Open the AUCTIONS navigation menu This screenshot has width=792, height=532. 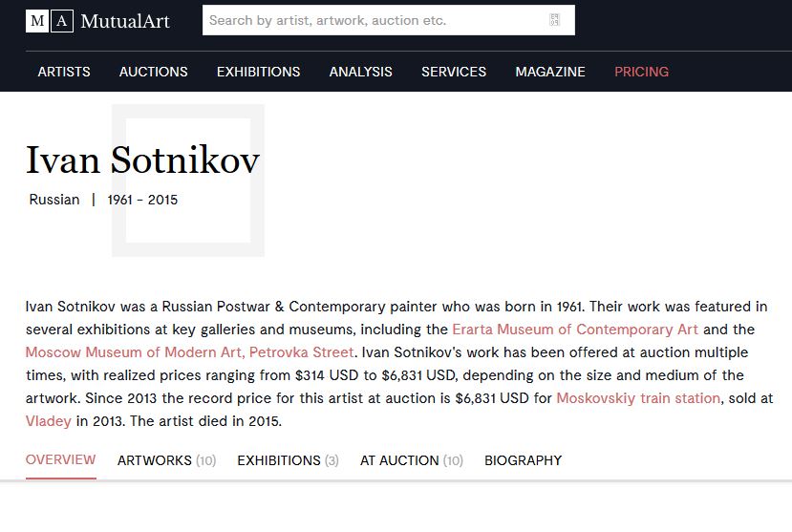154,72
